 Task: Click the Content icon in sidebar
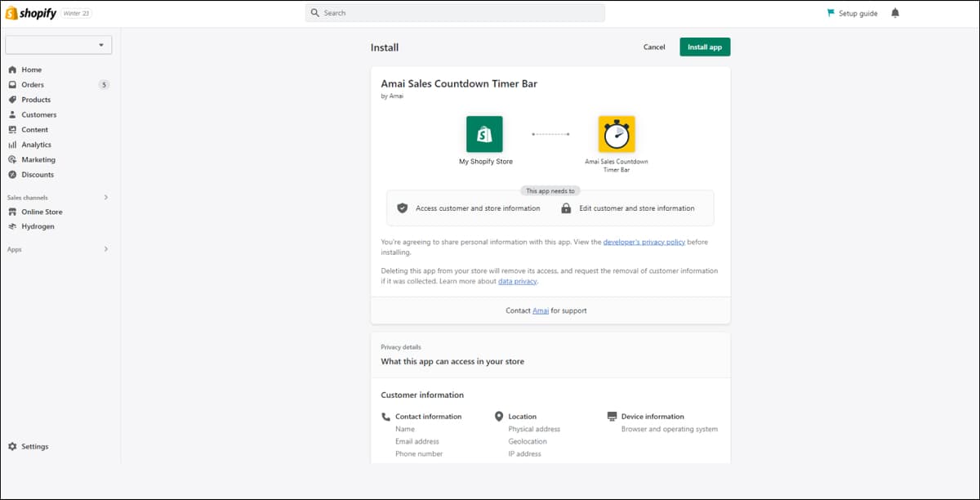(12, 130)
